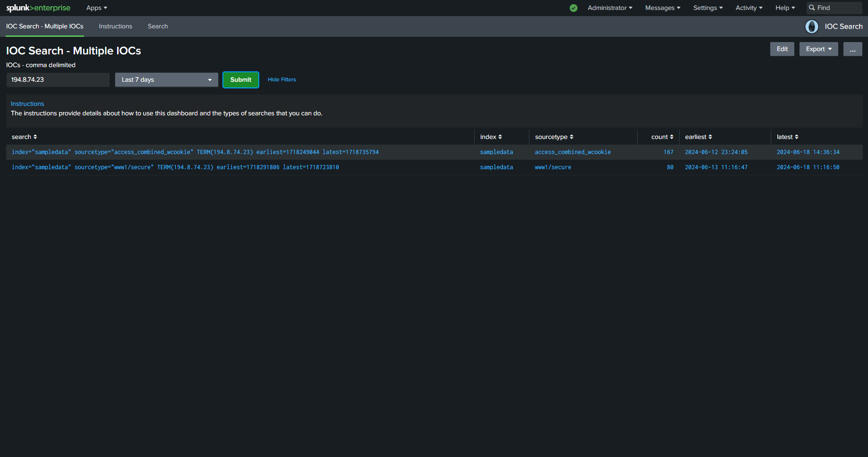Click the Hide Filters link
Viewport: 868px width, 457px height.
pyautogui.click(x=282, y=79)
